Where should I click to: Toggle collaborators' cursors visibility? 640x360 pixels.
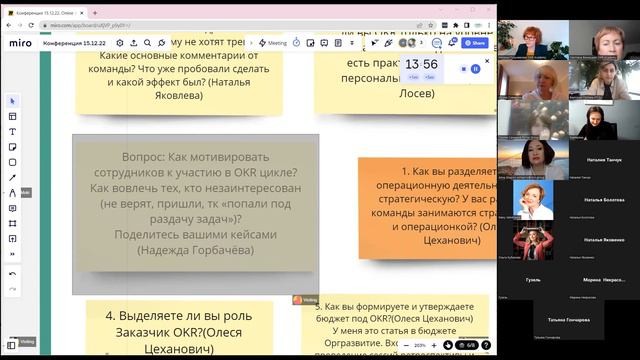point(374,43)
